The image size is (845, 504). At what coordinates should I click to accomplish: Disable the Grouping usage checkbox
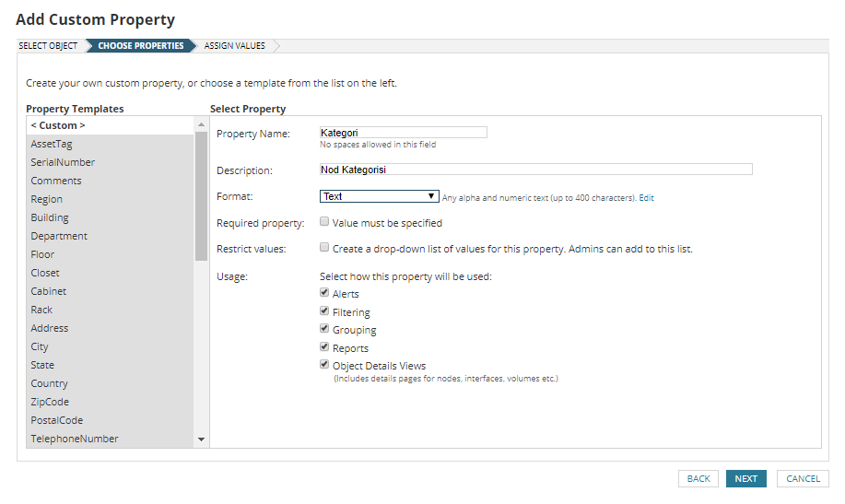pyautogui.click(x=324, y=329)
